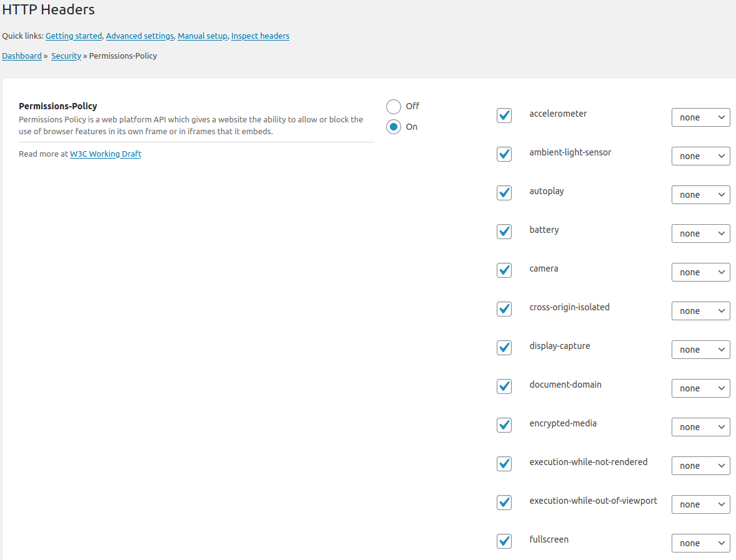
Task: Open the battery value dropdown
Action: coord(700,233)
